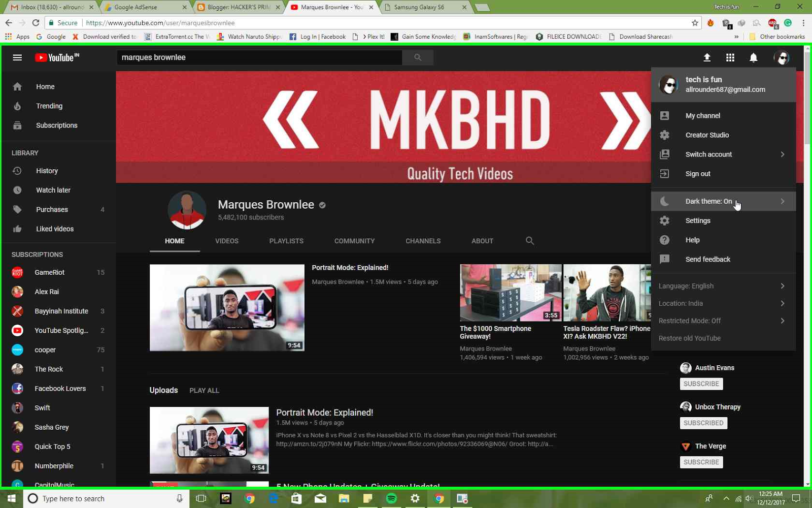Open the notifications bell
Viewport: 812px width, 508px height.
[x=754, y=57]
